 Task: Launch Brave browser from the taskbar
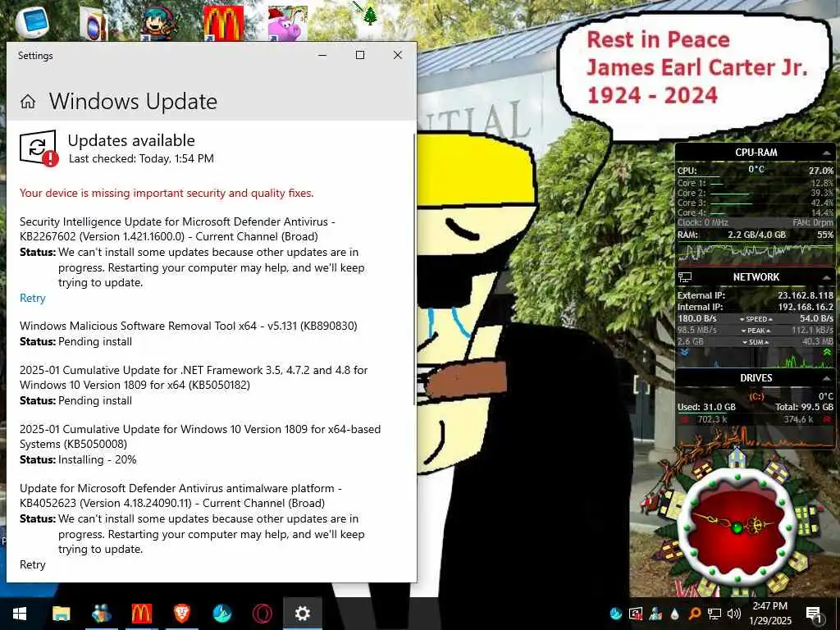pos(181,614)
